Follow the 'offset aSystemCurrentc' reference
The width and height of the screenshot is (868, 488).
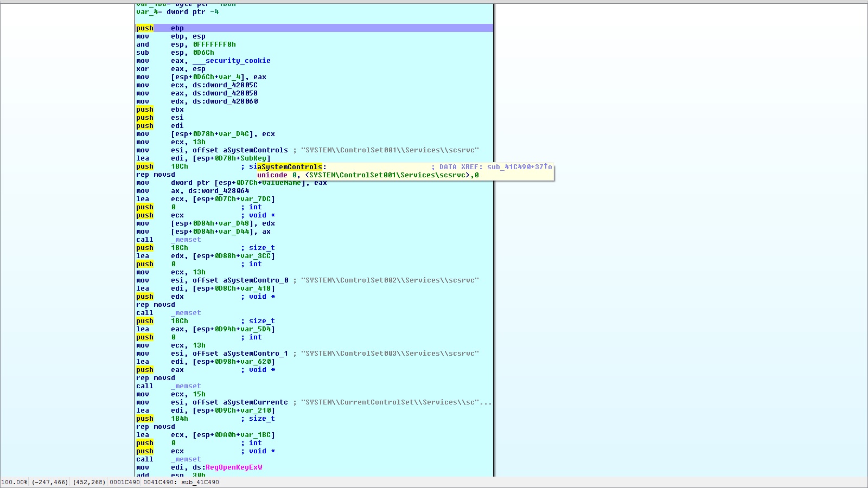click(x=240, y=402)
